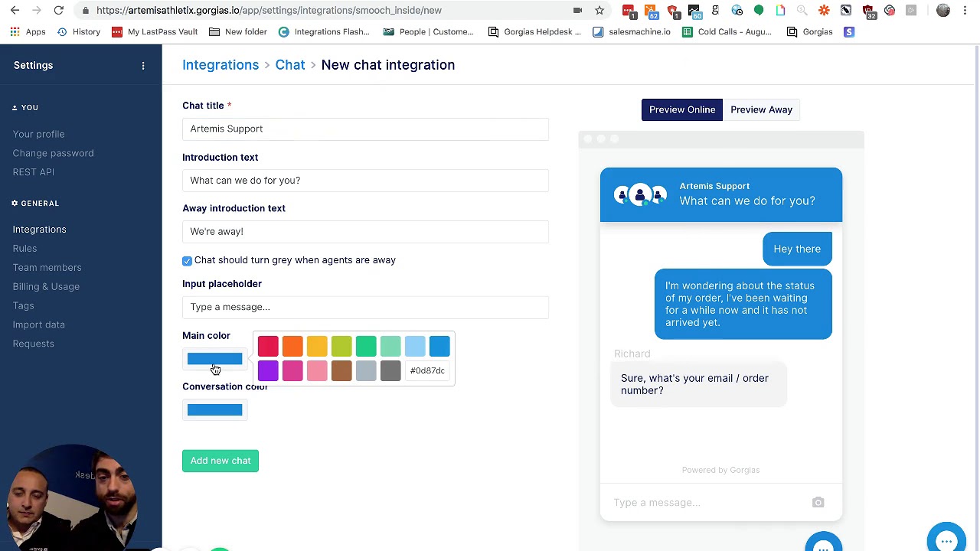Click the Input placeholder field
Image resolution: width=980 pixels, height=551 pixels.
[x=365, y=307]
